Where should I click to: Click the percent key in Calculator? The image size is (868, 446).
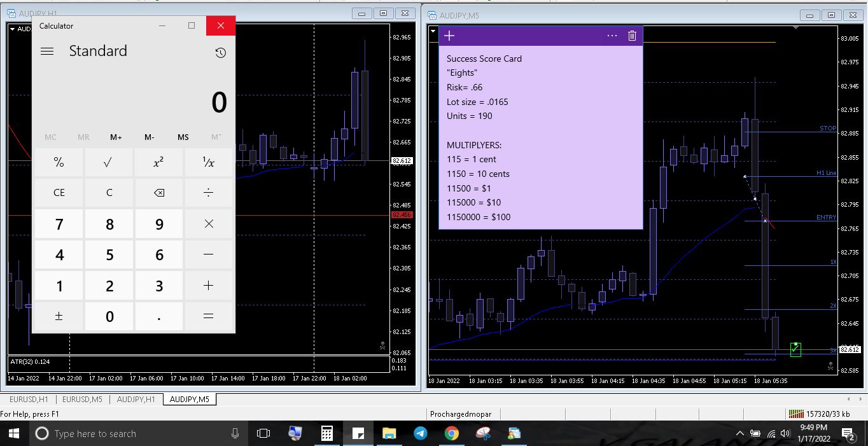tap(59, 162)
